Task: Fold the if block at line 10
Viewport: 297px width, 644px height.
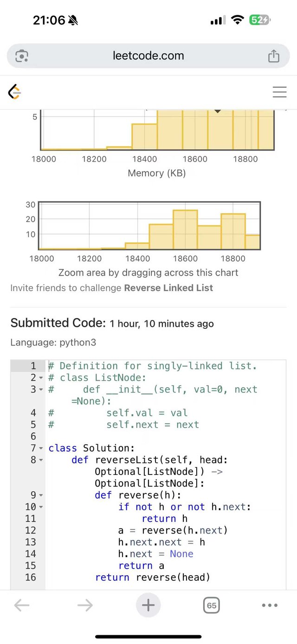Action: pos(41,507)
